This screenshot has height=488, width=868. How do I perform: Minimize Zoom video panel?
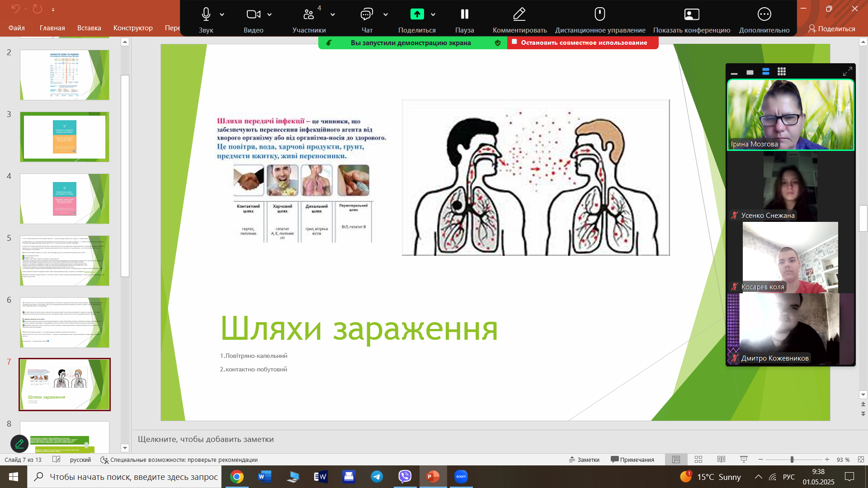734,72
